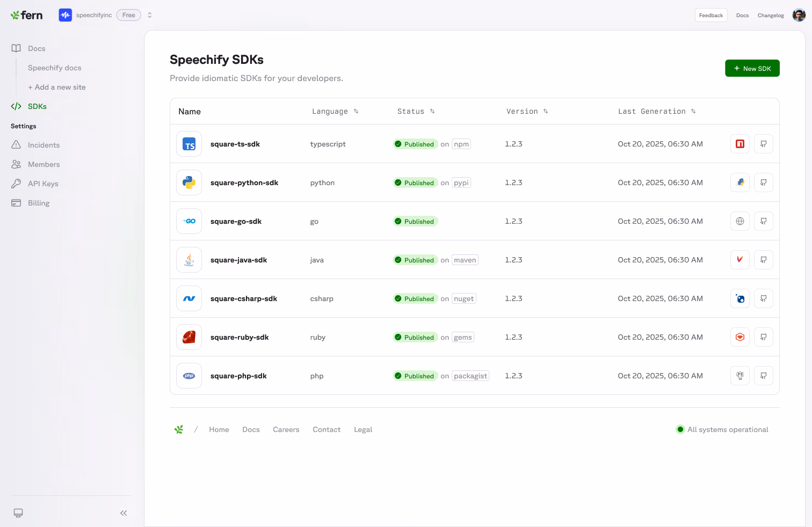The width and height of the screenshot is (812, 527).
Task: Open GitHub repo icon for square-ruby-sdk
Action: coord(764,337)
